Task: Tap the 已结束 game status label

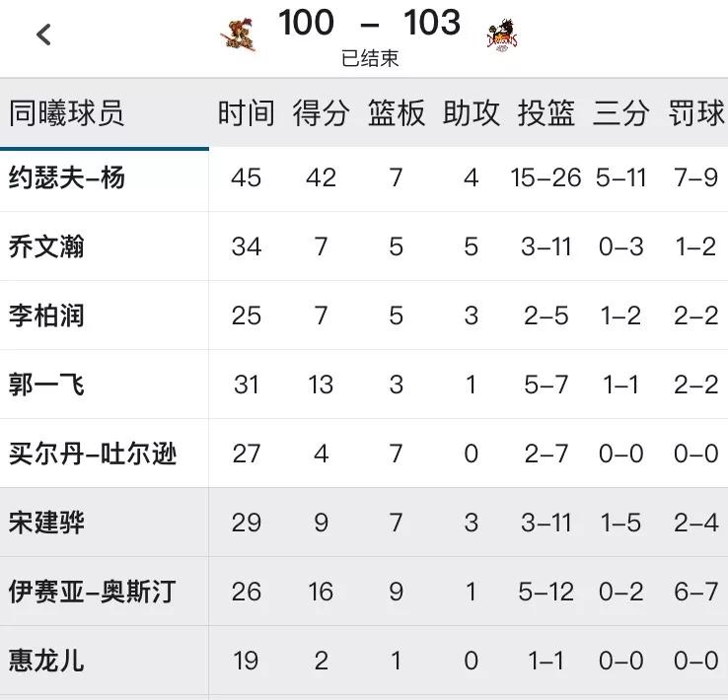Action: pyautogui.click(x=370, y=58)
